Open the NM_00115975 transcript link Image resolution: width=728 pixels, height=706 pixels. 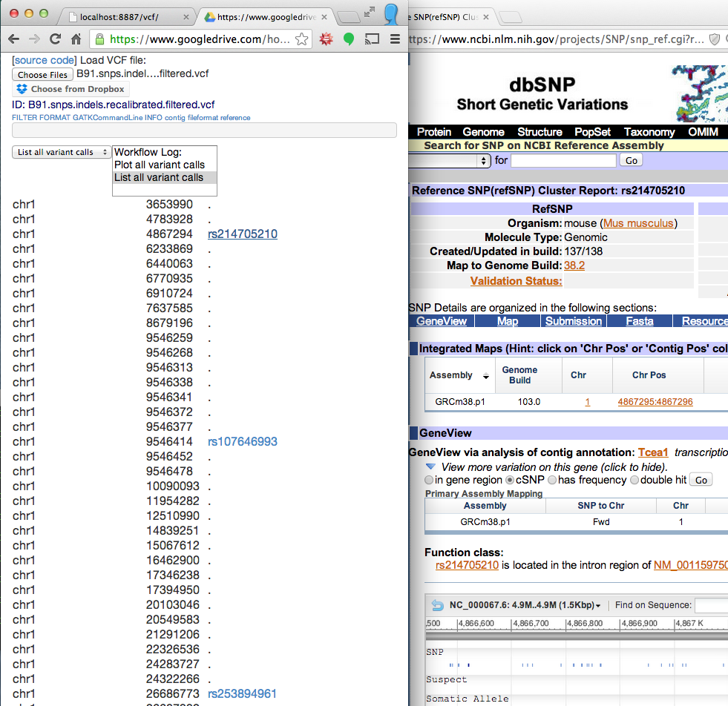click(691, 565)
